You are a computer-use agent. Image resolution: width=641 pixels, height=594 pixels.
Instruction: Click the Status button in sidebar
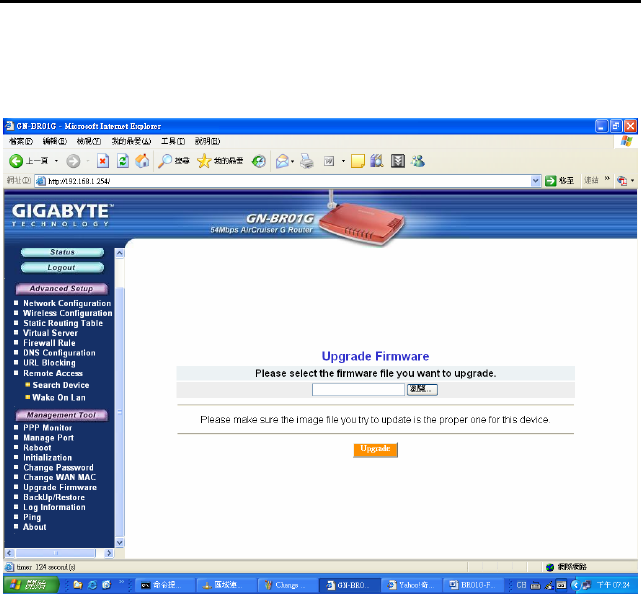coord(62,252)
